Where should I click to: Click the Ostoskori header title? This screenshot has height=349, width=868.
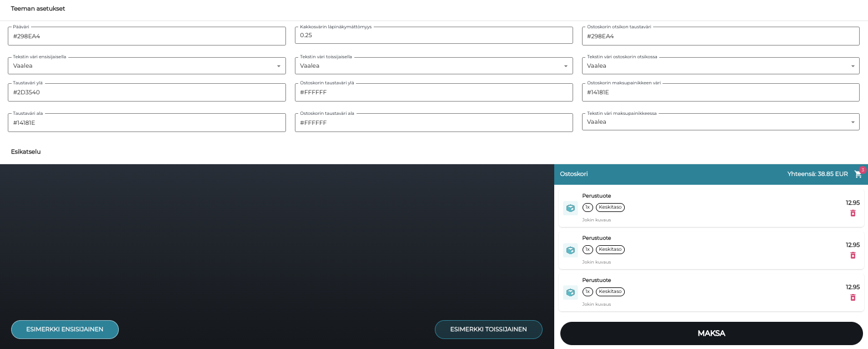tap(574, 174)
